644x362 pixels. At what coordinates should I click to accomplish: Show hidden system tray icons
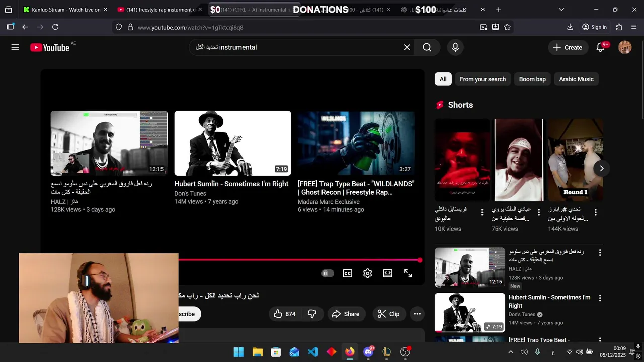click(511, 352)
